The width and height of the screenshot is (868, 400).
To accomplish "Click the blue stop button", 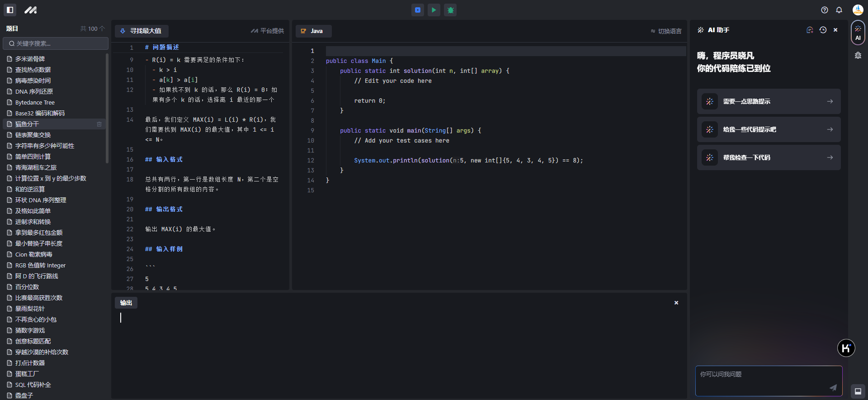I will 418,10.
